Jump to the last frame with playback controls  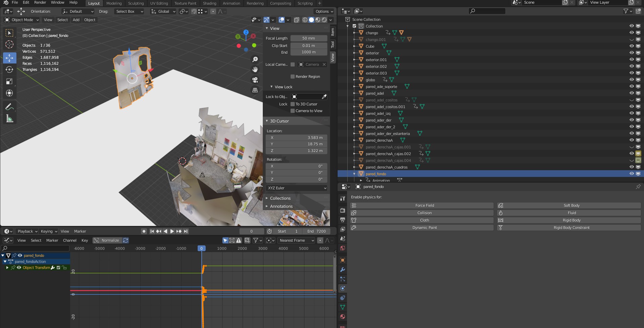[185, 231]
